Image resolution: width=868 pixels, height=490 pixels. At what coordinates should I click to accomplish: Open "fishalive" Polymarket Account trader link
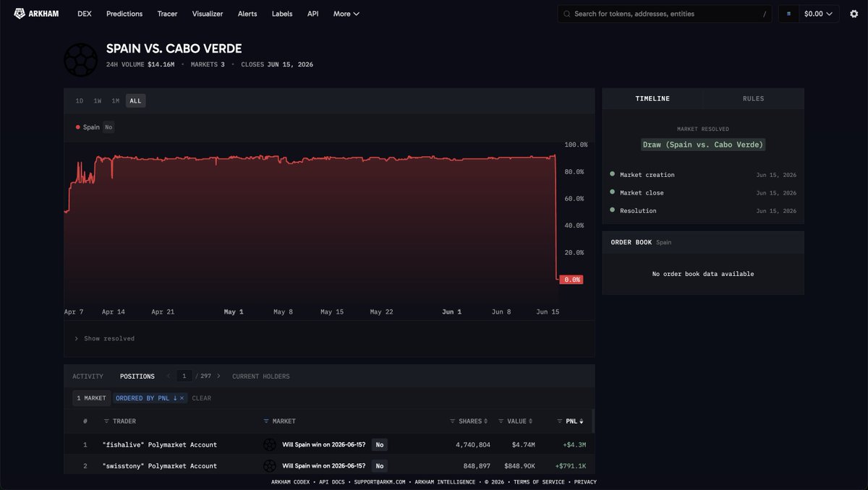160,444
